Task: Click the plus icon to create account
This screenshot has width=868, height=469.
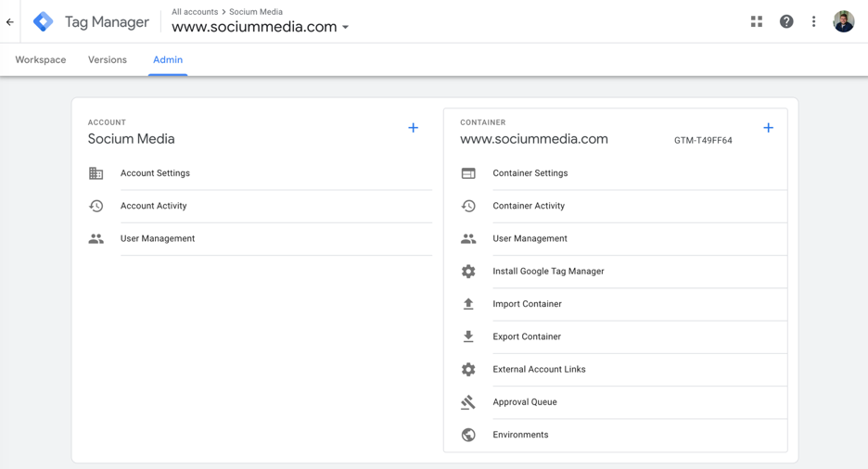Action: [x=414, y=128]
